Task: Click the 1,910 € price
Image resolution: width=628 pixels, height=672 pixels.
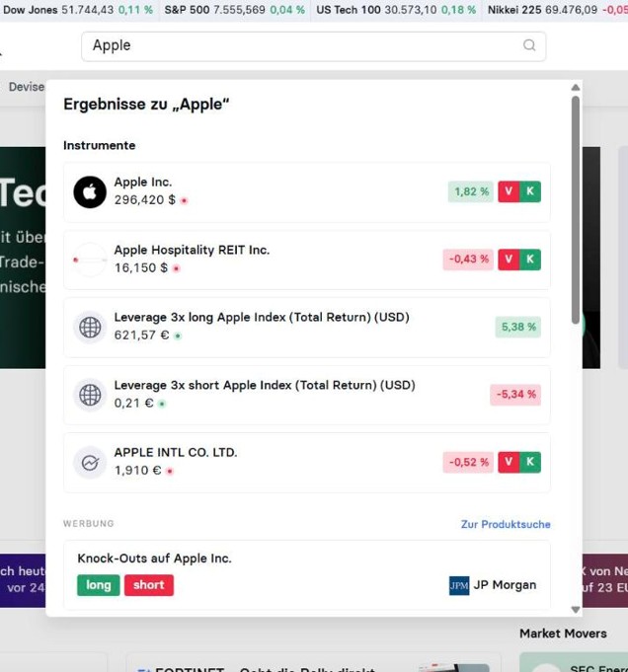Action: point(137,471)
